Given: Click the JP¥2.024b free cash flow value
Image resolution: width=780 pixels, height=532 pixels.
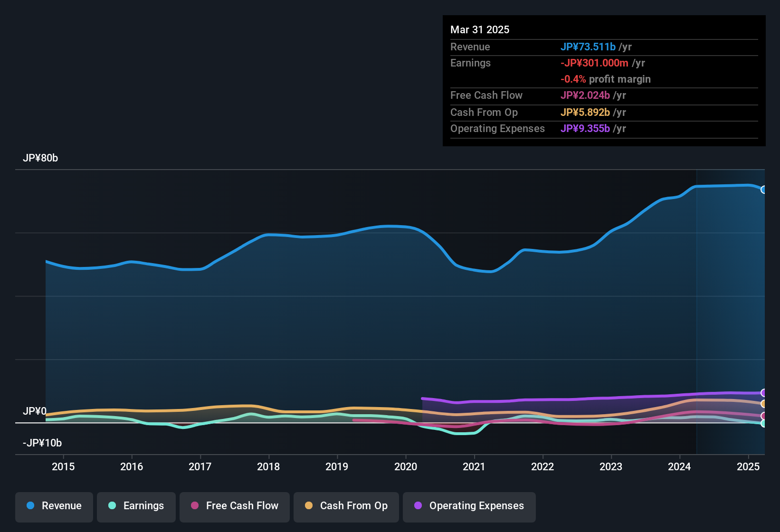Looking at the screenshot, I should [585, 95].
